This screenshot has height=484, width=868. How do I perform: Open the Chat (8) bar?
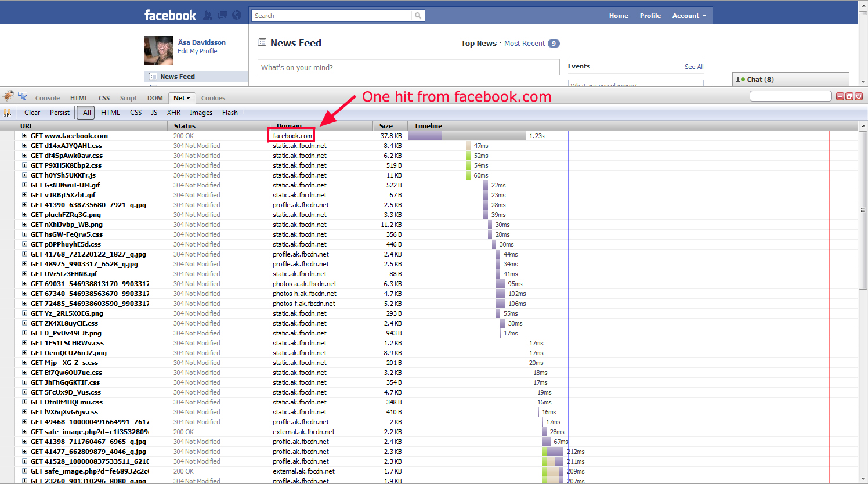click(791, 80)
